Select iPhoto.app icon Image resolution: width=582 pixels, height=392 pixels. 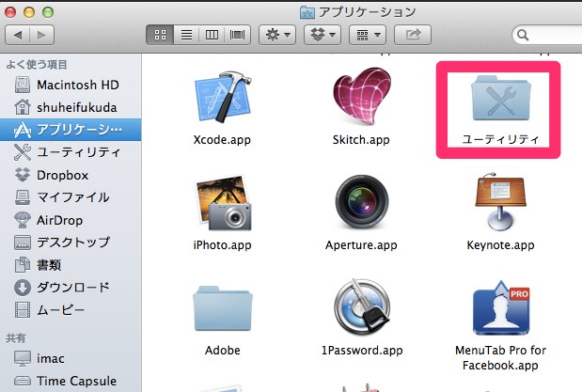tap(223, 203)
